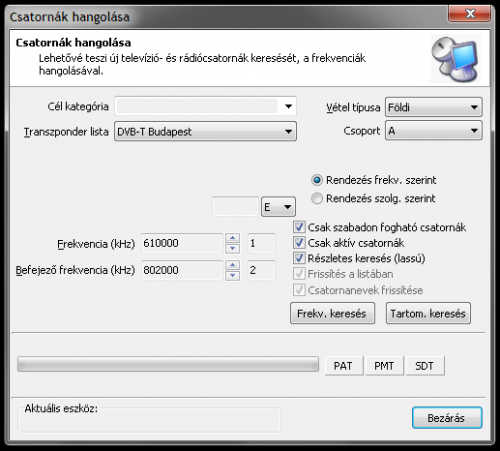Click the scan progress bar
The width and height of the screenshot is (500, 451).
(168, 364)
